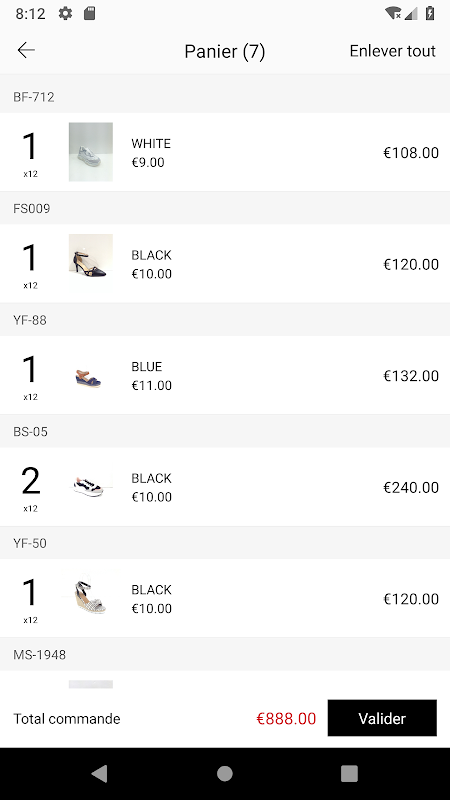Viewport: 450px width, 800px height.
Task: Tap SD card icon in status bar
Action: coord(89,13)
